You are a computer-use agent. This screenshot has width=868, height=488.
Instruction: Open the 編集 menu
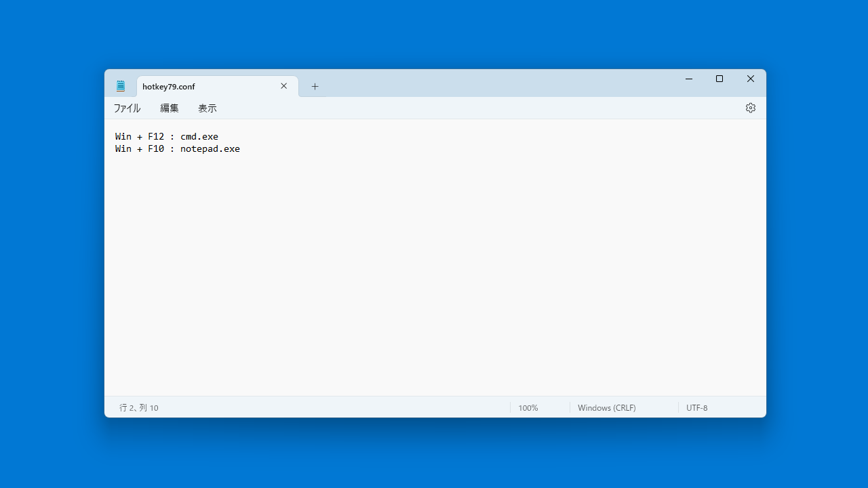click(170, 108)
